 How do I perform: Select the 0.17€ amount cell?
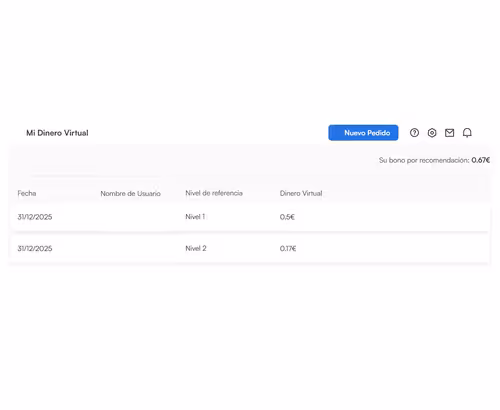[x=288, y=249]
